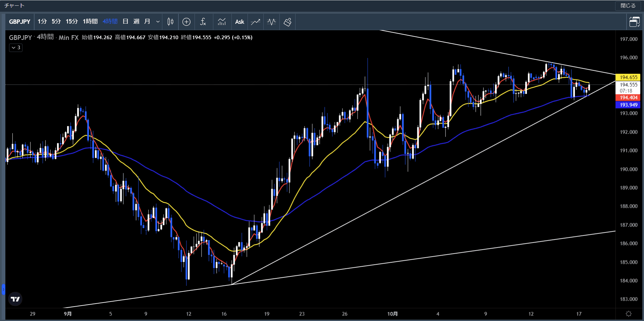Click the 高値194.667 high value
The image size is (644, 321).
[x=130, y=38]
